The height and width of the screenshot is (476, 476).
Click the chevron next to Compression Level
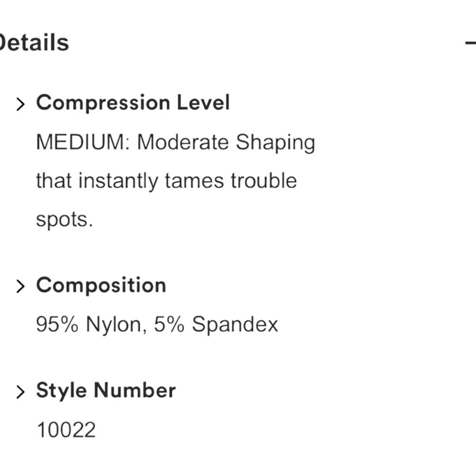coord(20,104)
